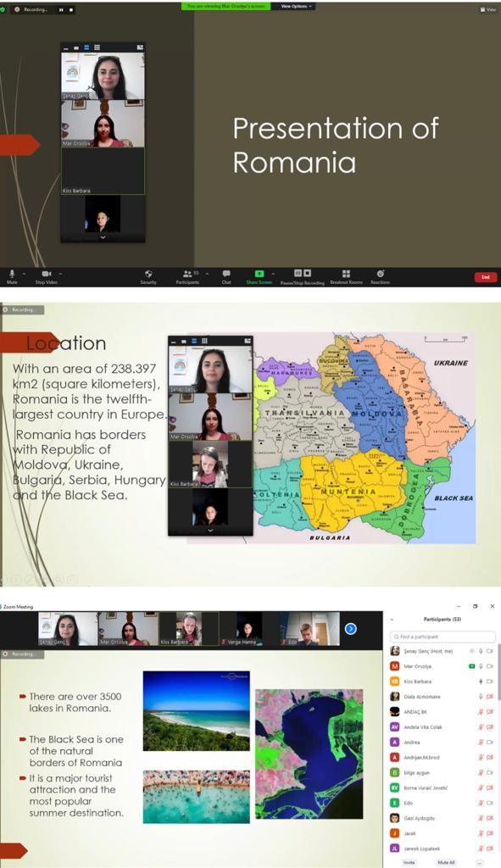Screen dimensions: 501x868
Task: Expand the Share Screen options arrow
Action: point(274,274)
